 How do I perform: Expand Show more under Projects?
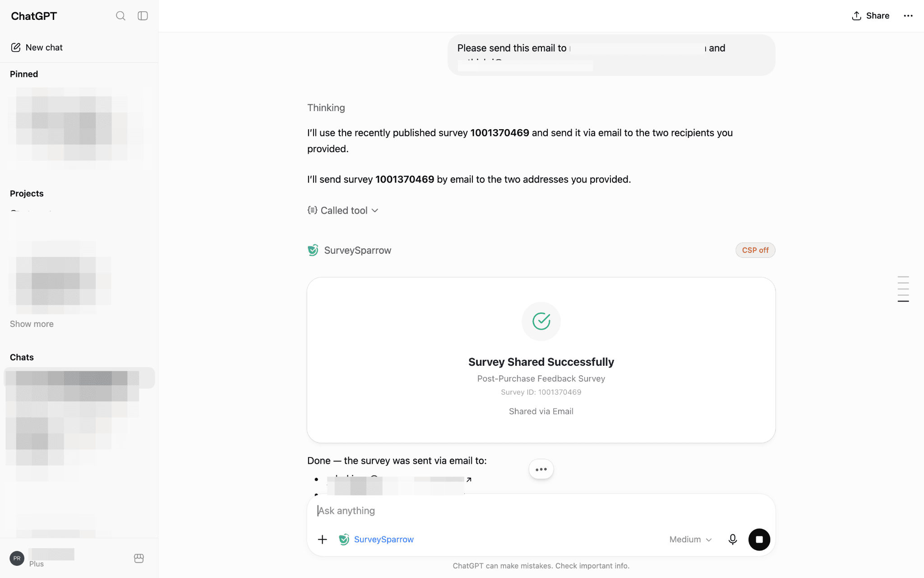pyautogui.click(x=32, y=324)
